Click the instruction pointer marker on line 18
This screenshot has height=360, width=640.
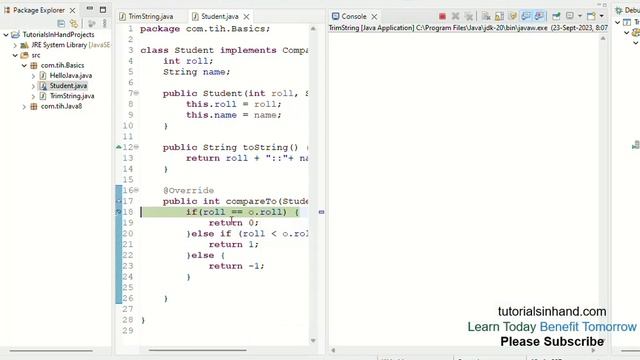(x=119, y=212)
